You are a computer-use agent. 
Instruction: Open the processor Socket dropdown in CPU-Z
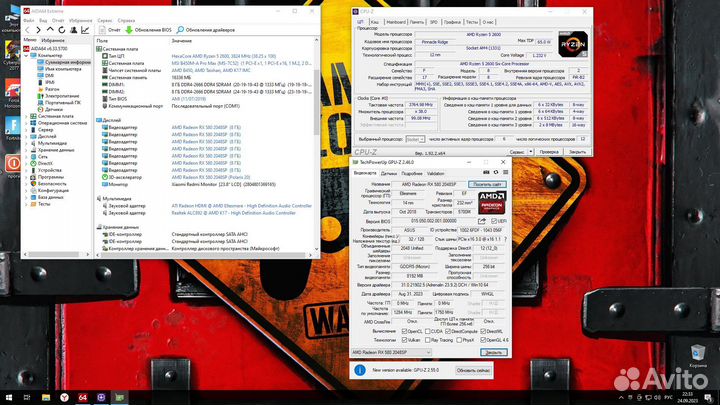[x=415, y=139]
